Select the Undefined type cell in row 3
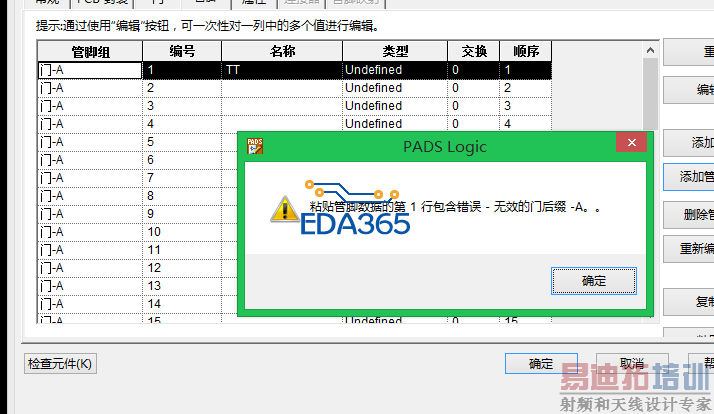 tap(395, 106)
